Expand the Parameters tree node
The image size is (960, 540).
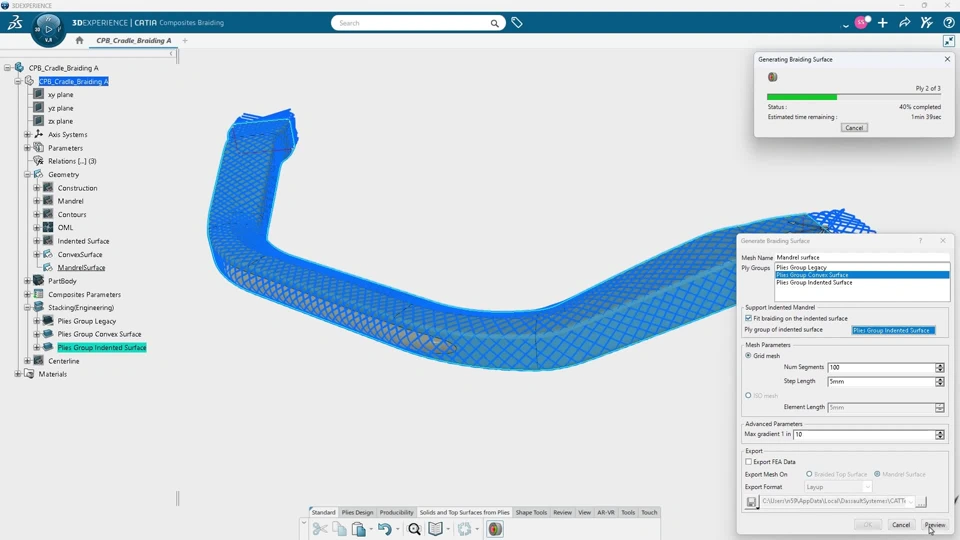pyautogui.click(x=27, y=148)
